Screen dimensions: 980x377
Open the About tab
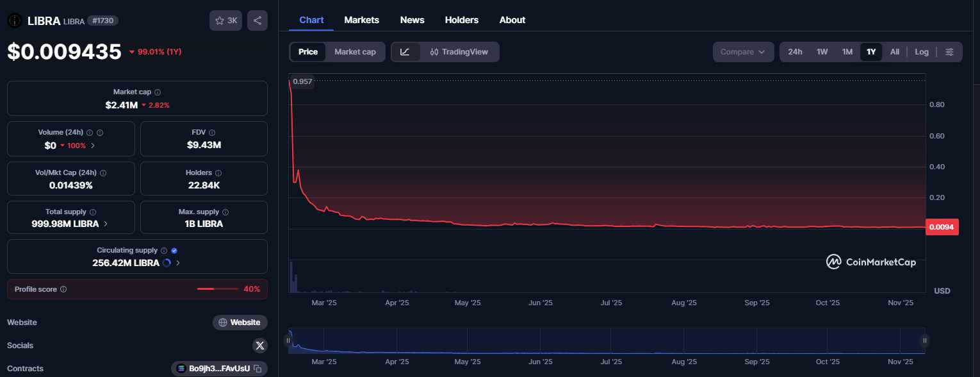[x=512, y=20]
